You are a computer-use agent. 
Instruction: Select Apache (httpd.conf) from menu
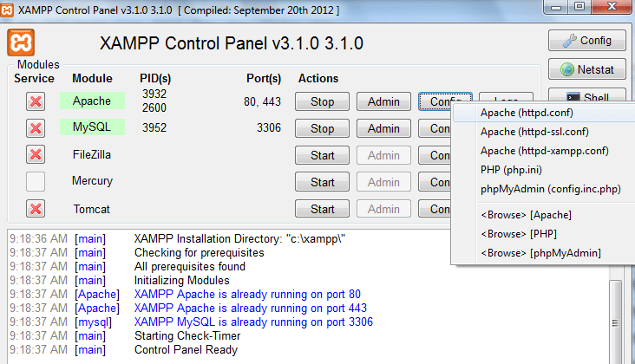(527, 113)
